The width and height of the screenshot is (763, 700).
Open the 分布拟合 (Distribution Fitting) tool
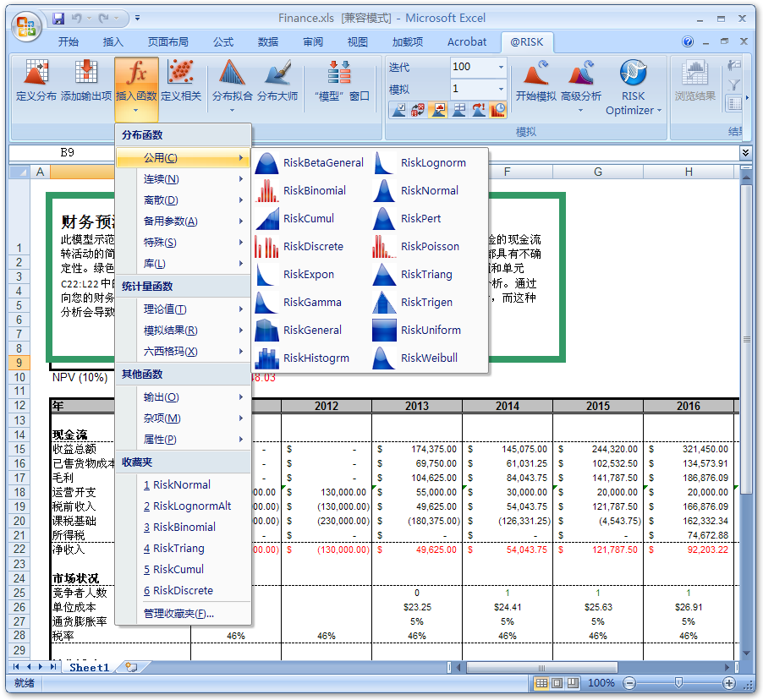click(232, 85)
